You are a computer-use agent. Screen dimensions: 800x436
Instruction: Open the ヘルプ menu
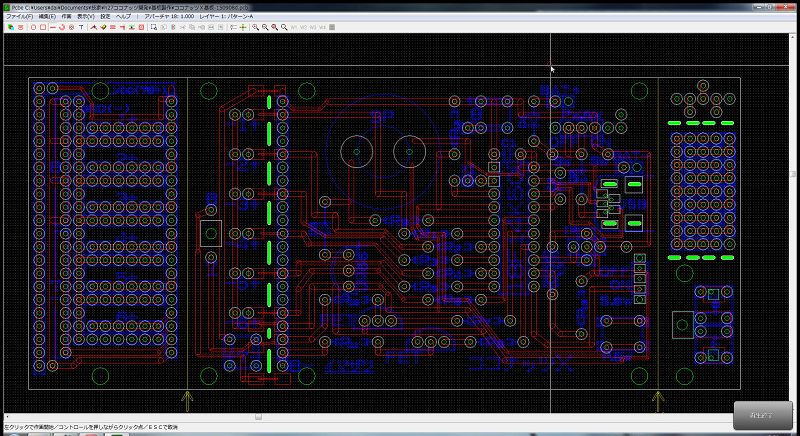[x=122, y=17]
